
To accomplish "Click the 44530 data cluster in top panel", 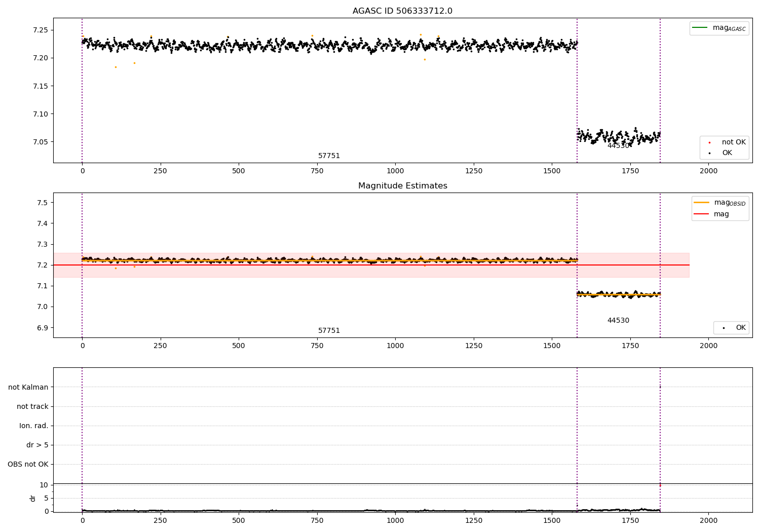I will coord(619,136).
